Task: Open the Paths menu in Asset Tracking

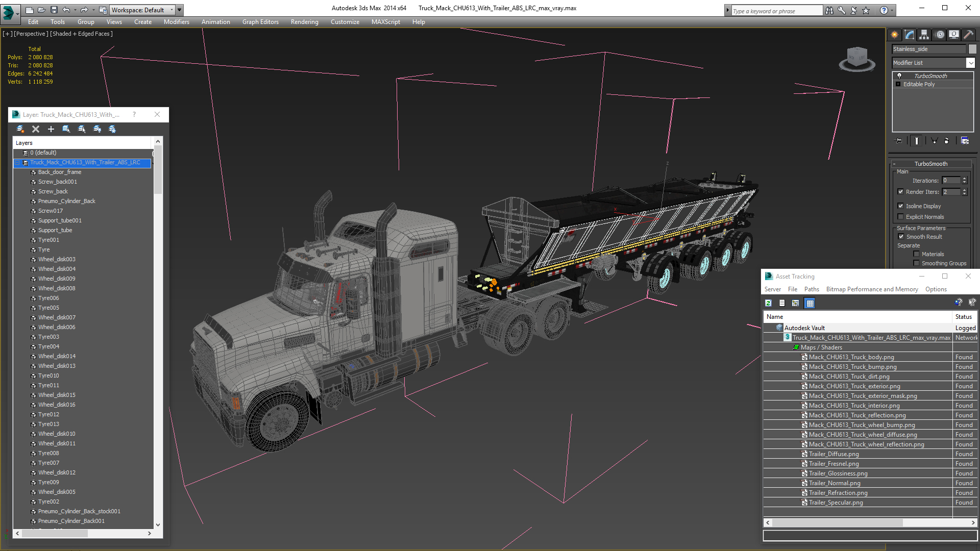Action: pos(812,289)
